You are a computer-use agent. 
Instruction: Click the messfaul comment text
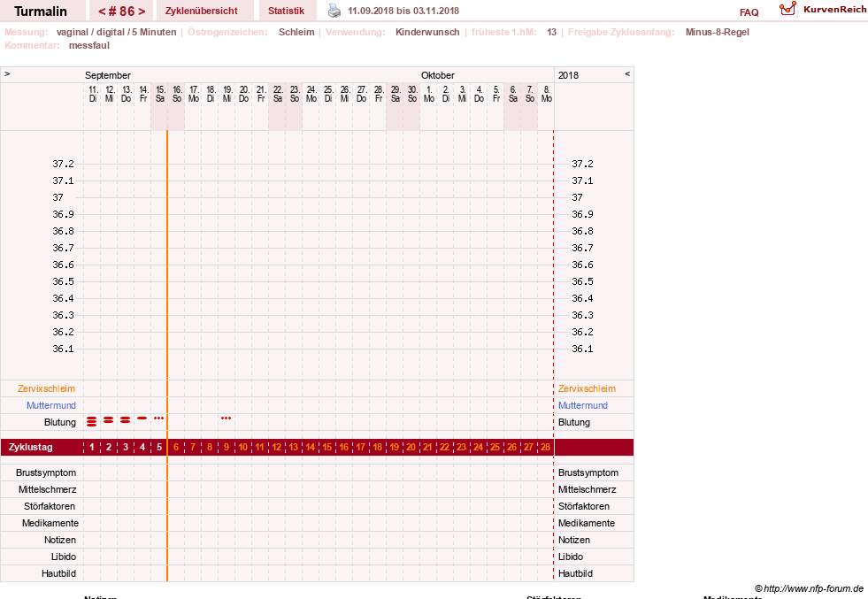pyautogui.click(x=89, y=45)
